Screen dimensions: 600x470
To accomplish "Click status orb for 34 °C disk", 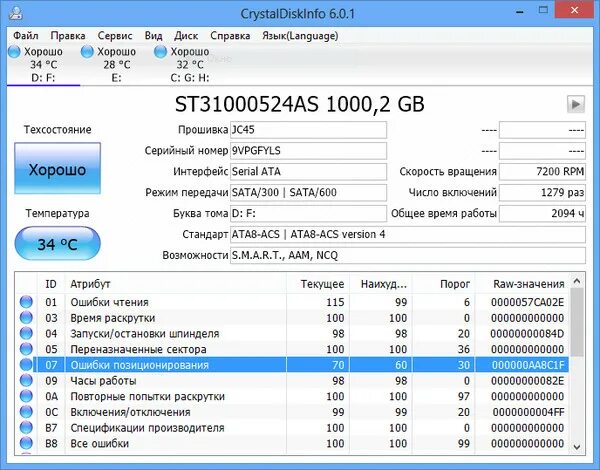I will coord(14,51).
